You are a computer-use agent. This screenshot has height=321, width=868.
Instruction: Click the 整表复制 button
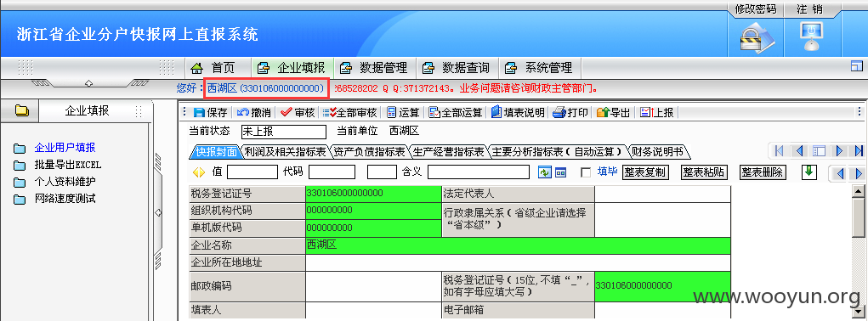click(645, 172)
